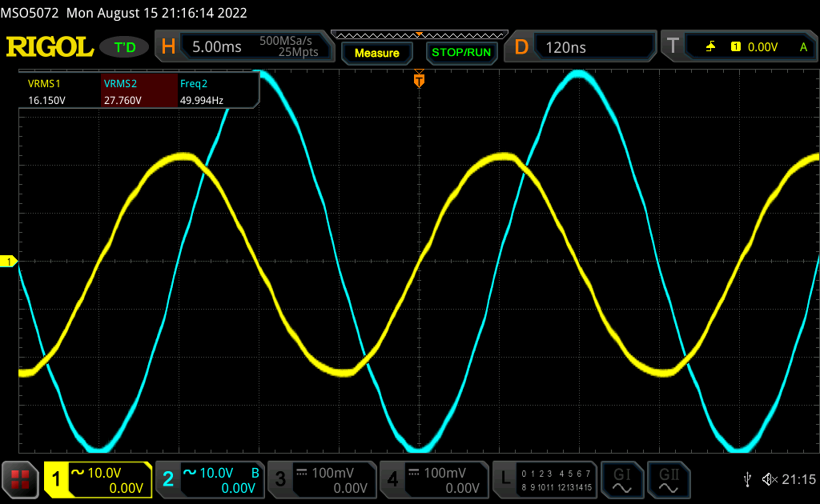The height and width of the screenshot is (504, 820).
Task: Select the VRMS2 measurement item
Action: [139, 91]
